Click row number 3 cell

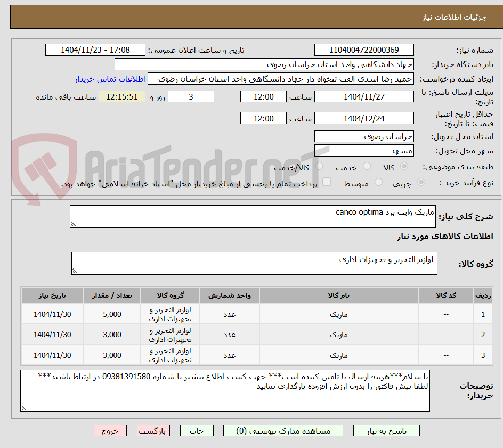pos(483,355)
